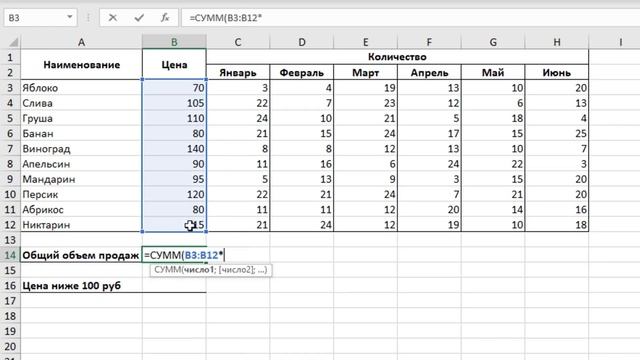Expand the Name Box dropdown arrow

click(x=70, y=17)
